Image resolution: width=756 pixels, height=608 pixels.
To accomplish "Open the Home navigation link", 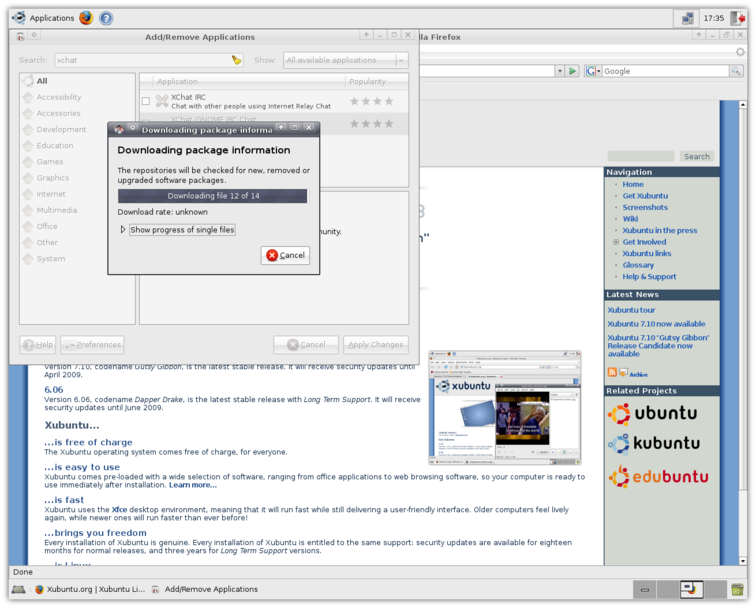I will [633, 184].
